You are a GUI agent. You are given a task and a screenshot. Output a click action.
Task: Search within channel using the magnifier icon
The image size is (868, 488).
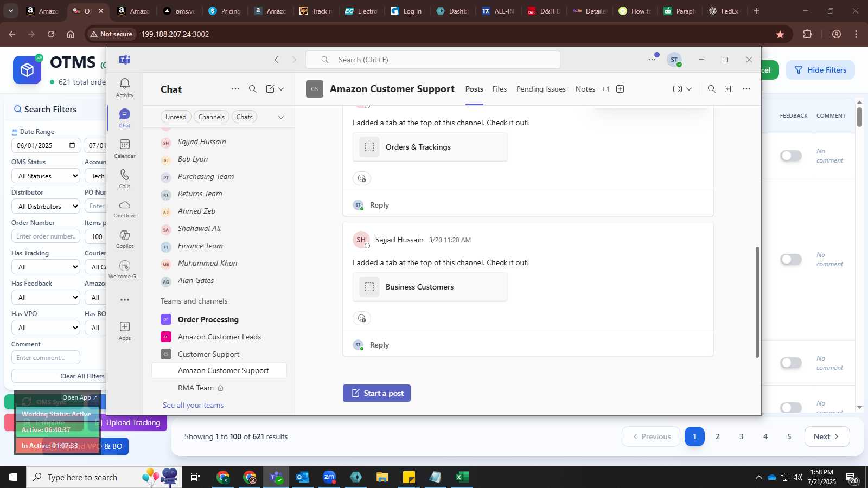click(712, 89)
